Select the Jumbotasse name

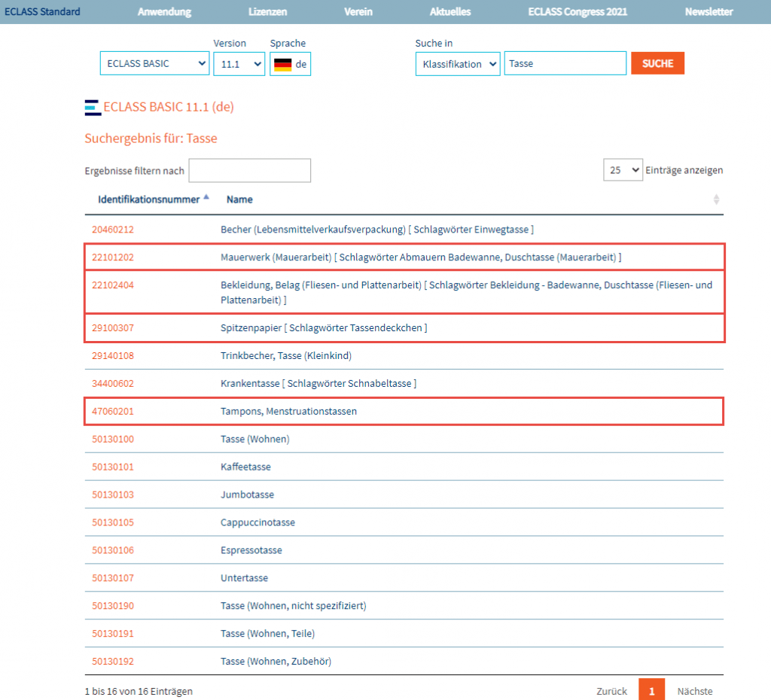(x=247, y=495)
